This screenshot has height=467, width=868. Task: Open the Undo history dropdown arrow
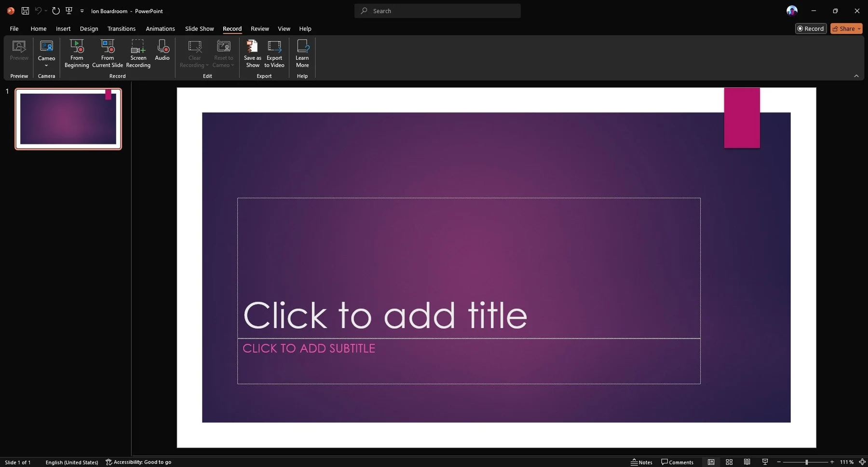[x=46, y=11]
